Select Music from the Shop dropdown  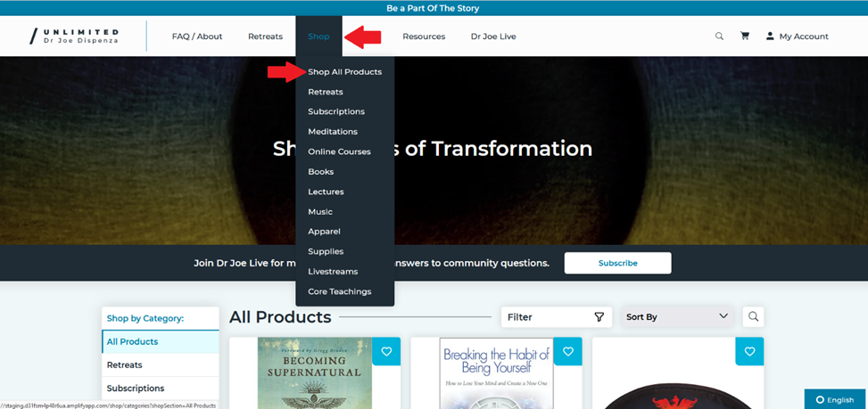click(x=320, y=212)
